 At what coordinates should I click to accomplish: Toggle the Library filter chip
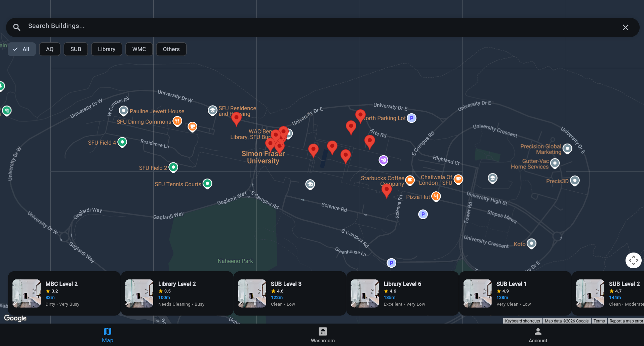(107, 49)
